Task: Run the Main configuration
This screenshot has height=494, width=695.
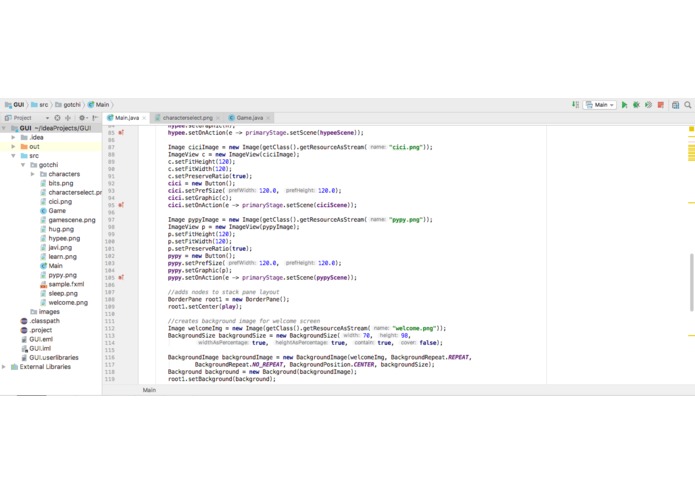Action: tap(624, 105)
